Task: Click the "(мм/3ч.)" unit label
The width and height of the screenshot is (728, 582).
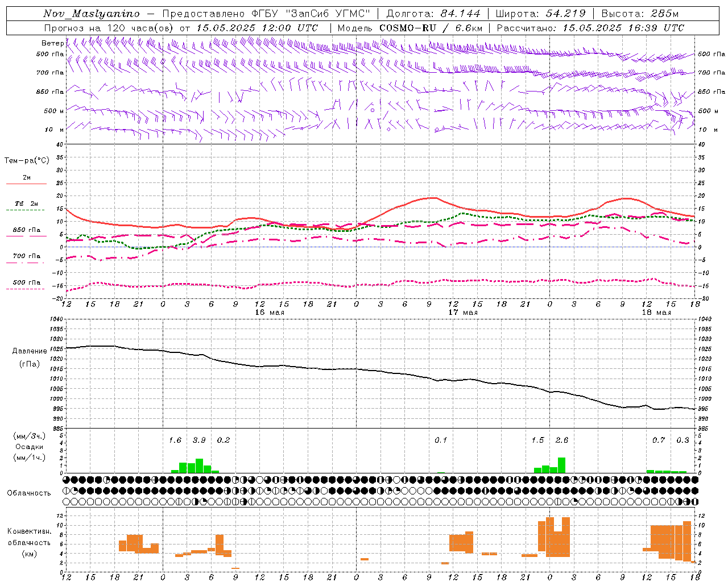Action: (30, 436)
